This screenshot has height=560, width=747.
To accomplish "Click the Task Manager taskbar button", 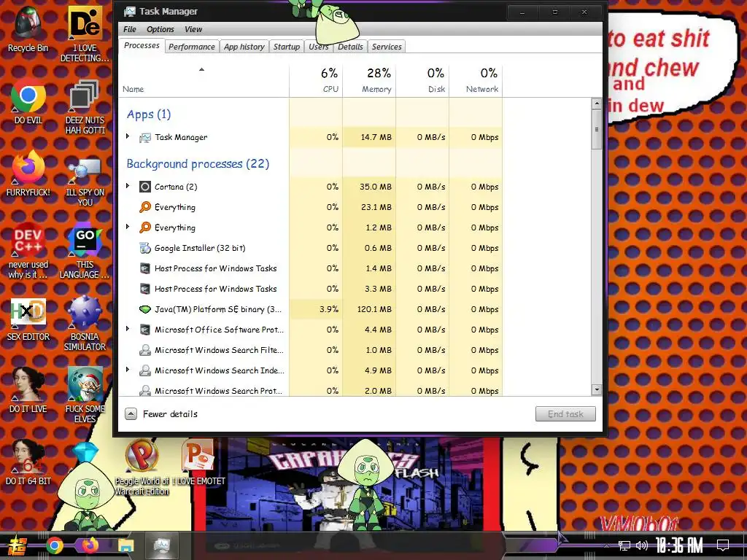I will click(161, 545).
